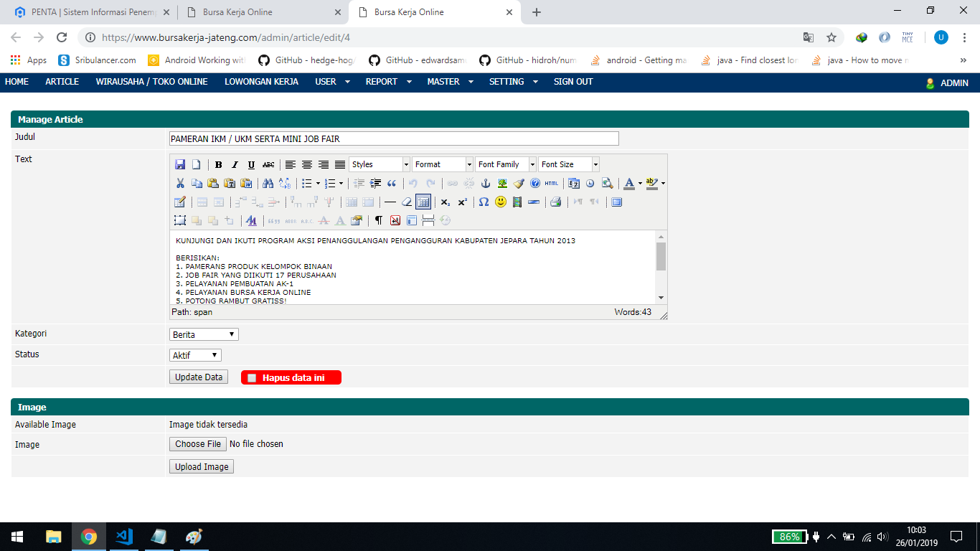Open the REPORT menu in navigation bar
The height and width of the screenshot is (551, 980).
tap(388, 82)
